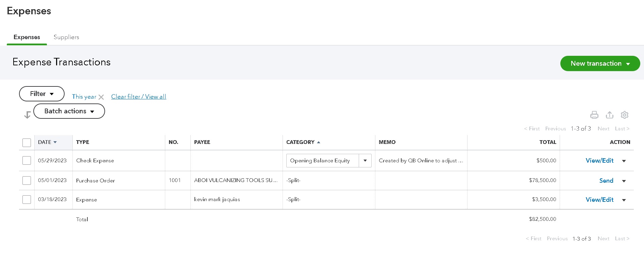Image resolution: width=644 pixels, height=261 pixels.
Task: Check the 05/29/2023 Check Expense row
Action: [x=27, y=160]
